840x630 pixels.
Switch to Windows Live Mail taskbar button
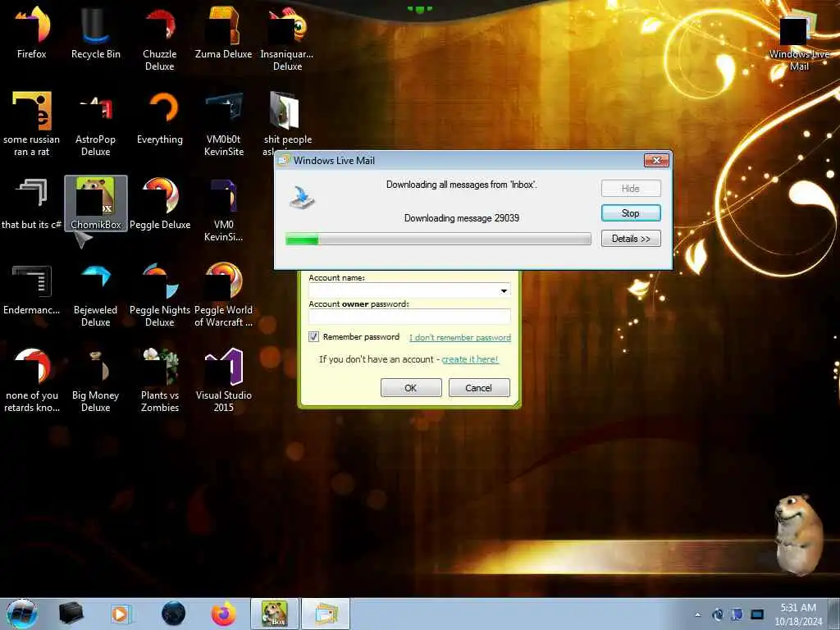pyautogui.click(x=326, y=614)
